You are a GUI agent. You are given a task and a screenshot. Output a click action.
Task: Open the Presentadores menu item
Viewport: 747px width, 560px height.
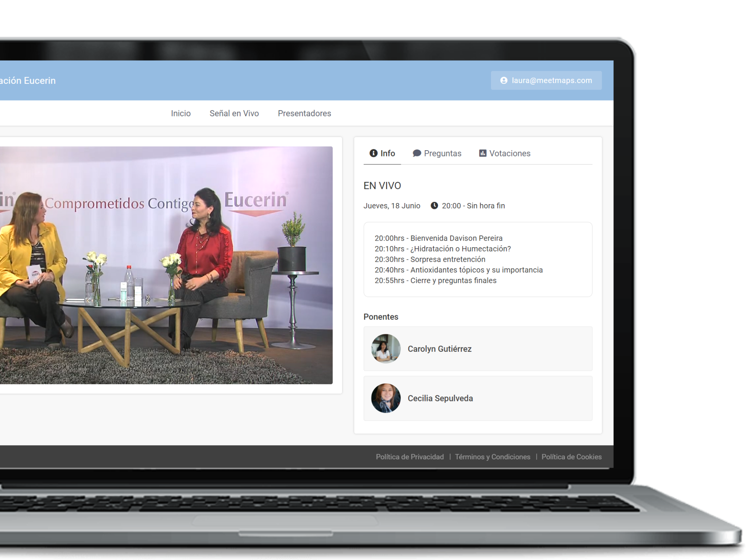click(305, 113)
